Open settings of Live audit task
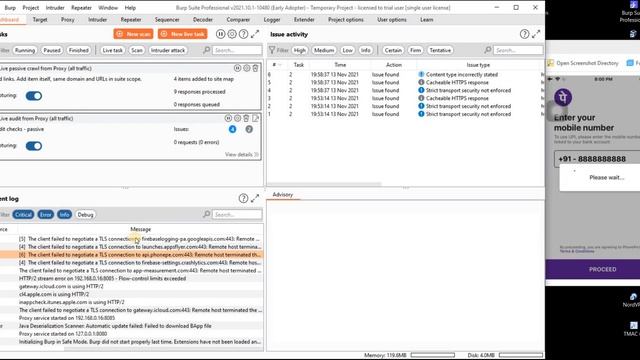The width and height of the screenshot is (640, 360). pyautogui.click(x=237, y=118)
